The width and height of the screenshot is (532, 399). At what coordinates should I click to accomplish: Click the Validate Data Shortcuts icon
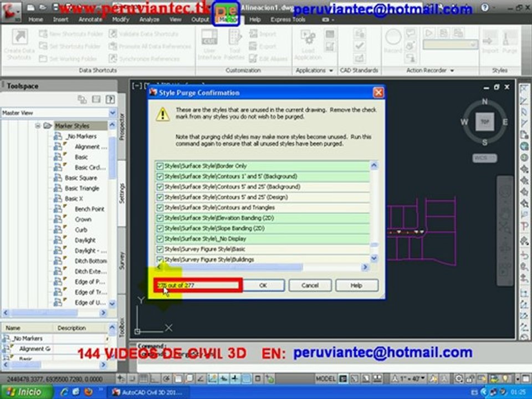pos(113,34)
